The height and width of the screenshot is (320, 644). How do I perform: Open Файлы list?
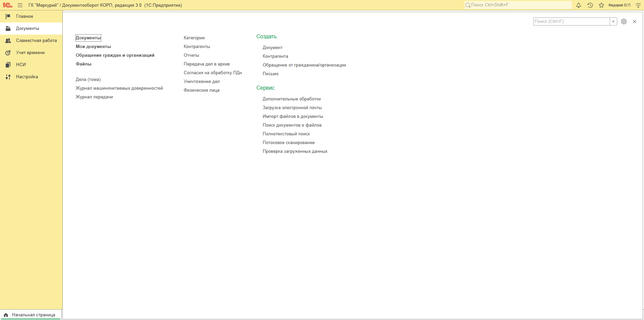coord(84,64)
